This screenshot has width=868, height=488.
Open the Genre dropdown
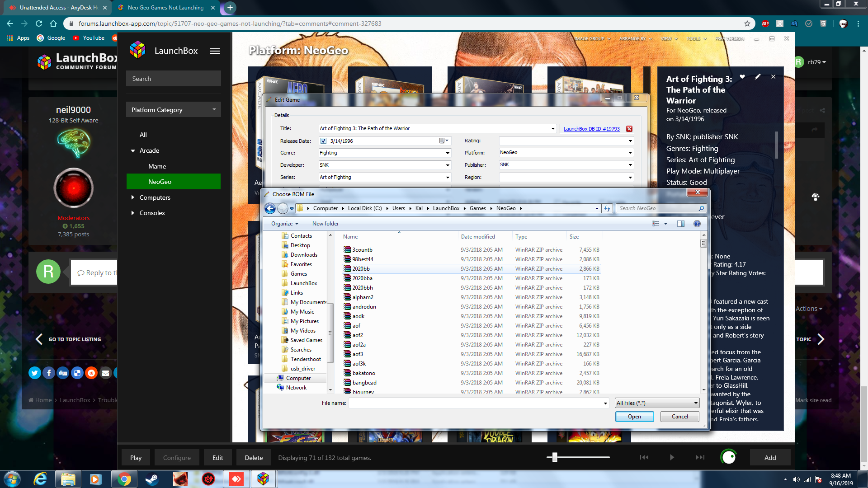click(448, 153)
